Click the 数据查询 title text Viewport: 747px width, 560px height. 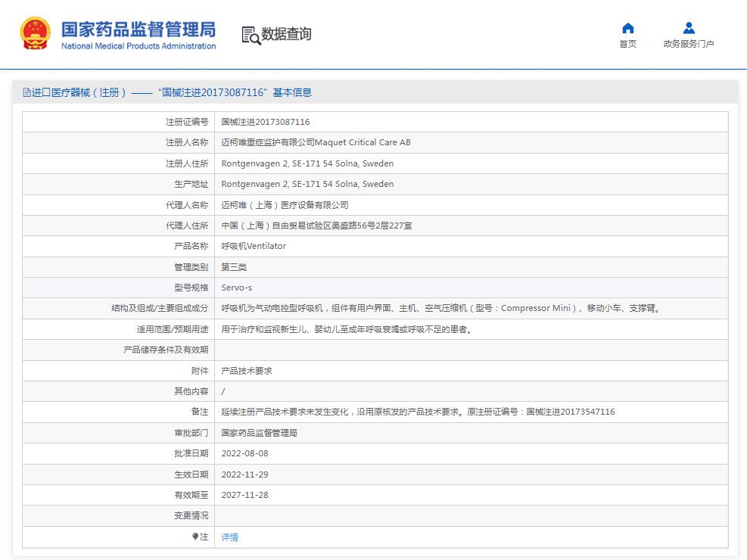(x=286, y=34)
